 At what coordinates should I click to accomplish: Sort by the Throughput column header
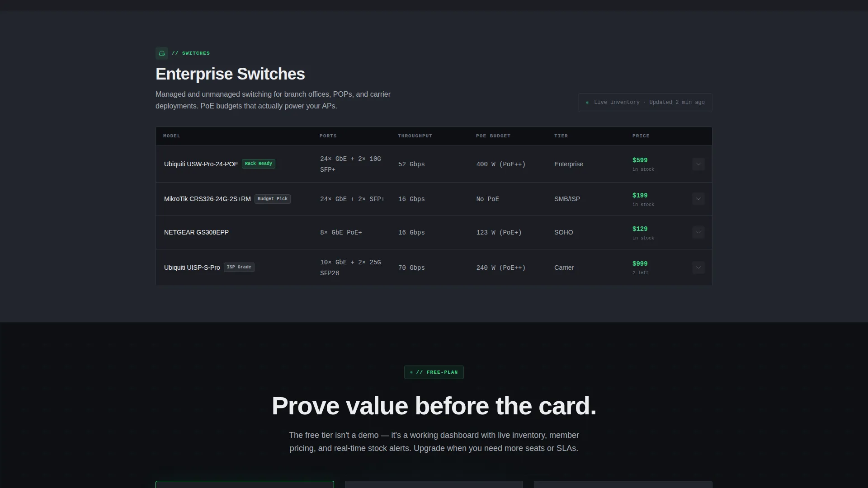(x=415, y=136)
